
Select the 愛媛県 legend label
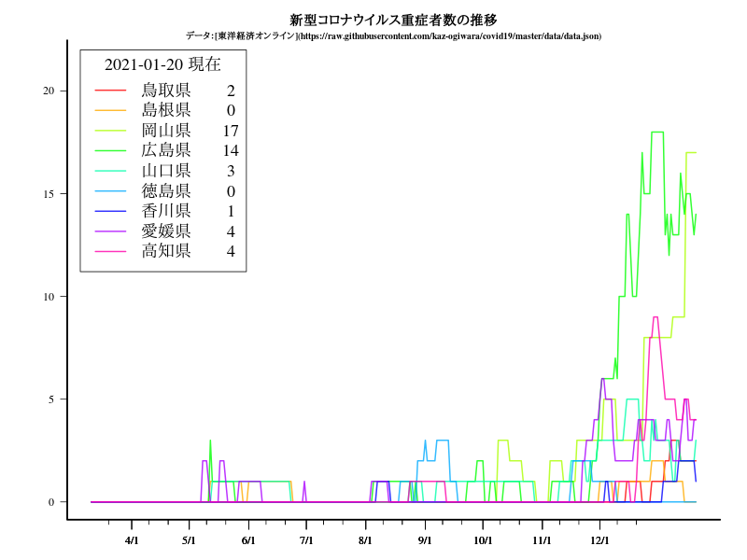(166, 231)
